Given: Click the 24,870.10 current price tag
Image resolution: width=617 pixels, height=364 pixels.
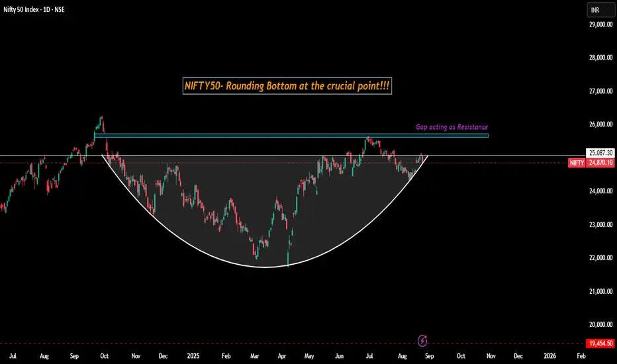Looking at the screenshot, I should (x=600, y=163).
